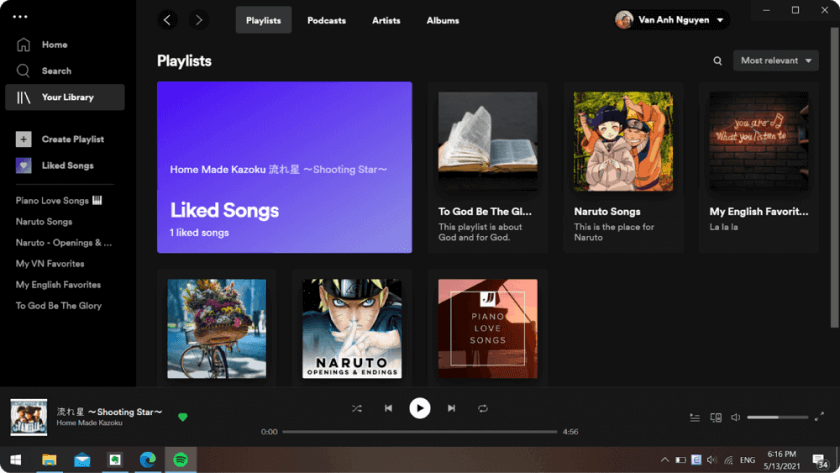The image size is (840, 473).
Task: Navigate forward with the right arrow
Action: pos(199,20)
